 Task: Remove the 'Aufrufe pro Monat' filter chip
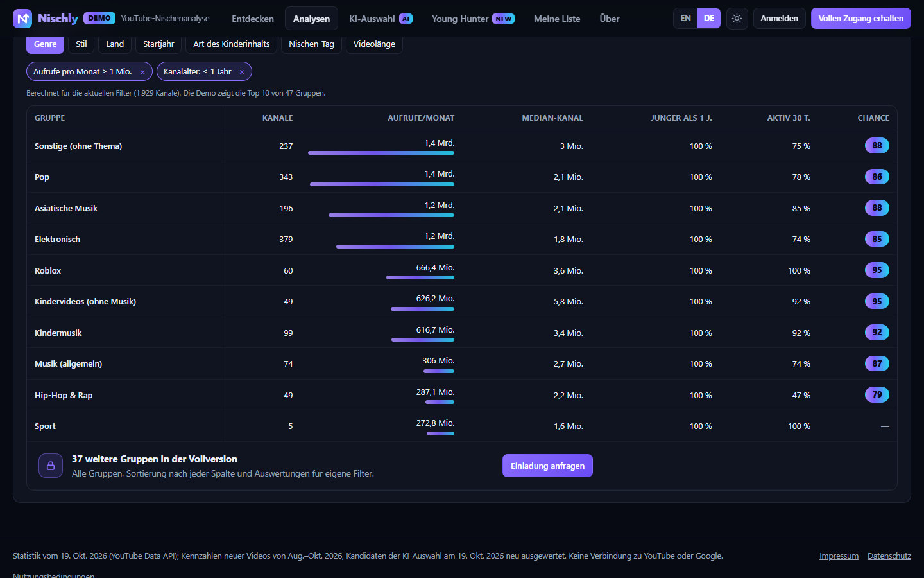(x=142, y=72)
